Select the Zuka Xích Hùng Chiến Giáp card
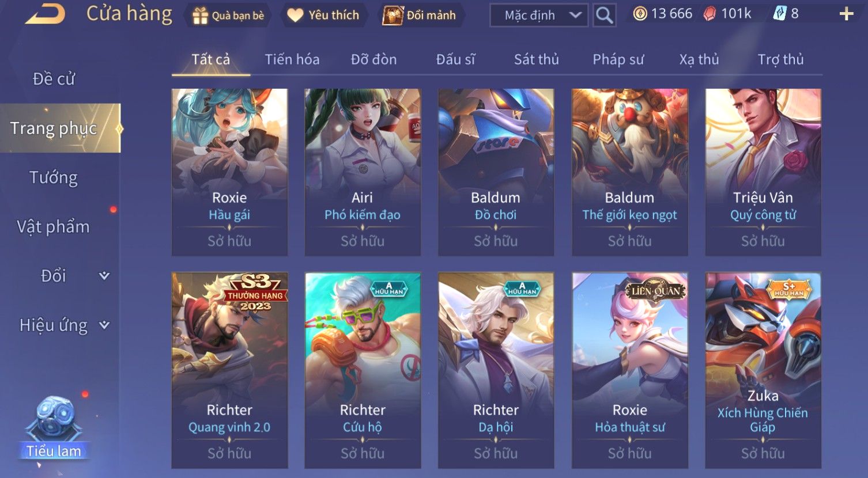 point(763,370)
